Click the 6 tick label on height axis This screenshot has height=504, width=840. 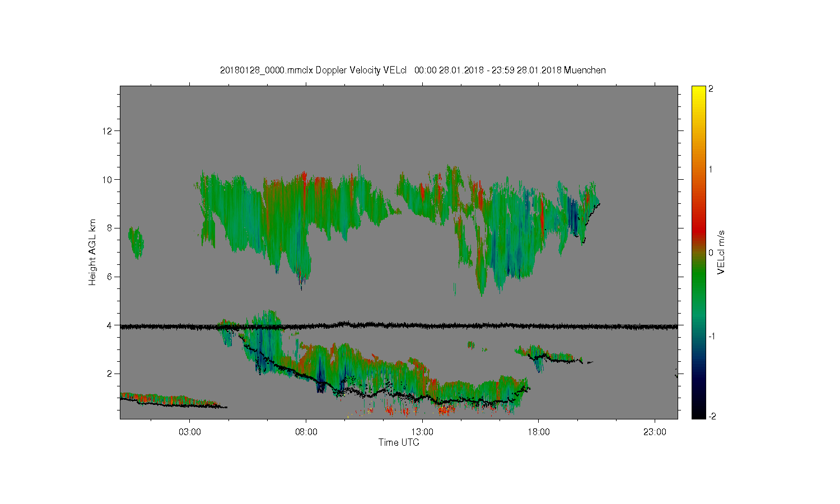(x=110, y=277)
